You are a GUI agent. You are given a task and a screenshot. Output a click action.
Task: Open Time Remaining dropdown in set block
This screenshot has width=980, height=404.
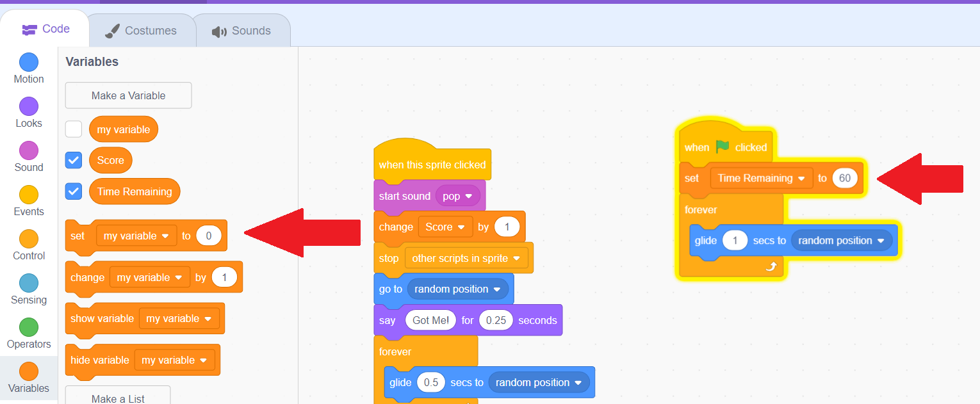(x=762, y=178)
